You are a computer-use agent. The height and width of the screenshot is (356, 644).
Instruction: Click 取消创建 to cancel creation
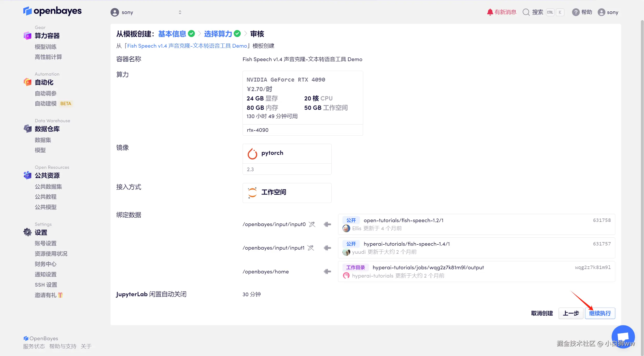pos(542,313)
